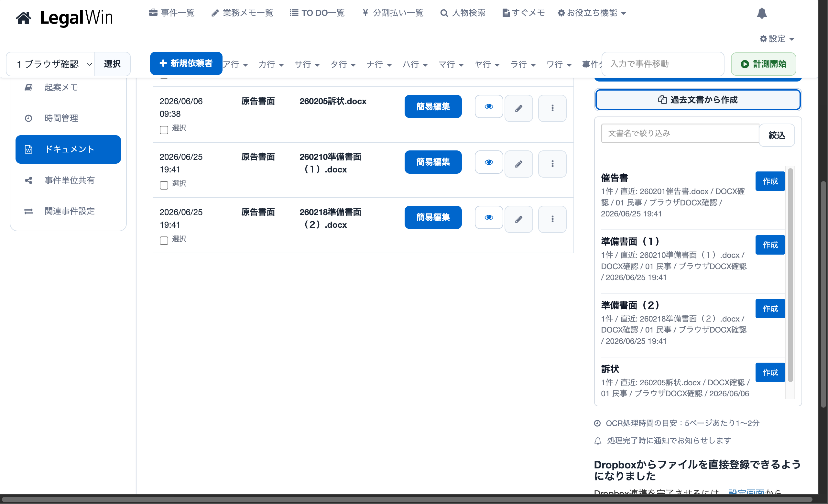This screenshot has width=828, height=504.
Task: Click the 260210準備書面（1）.docx file name
Action: [330, 163]
